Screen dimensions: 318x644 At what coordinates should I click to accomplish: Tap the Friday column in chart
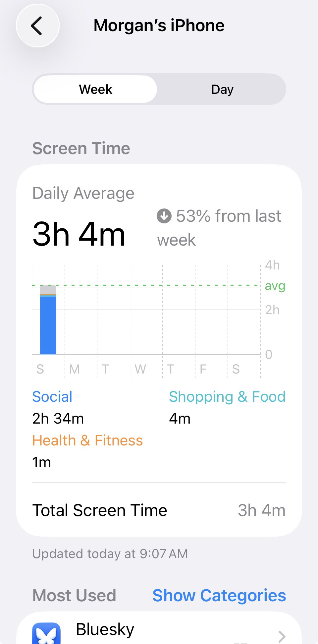pos(211,318)
